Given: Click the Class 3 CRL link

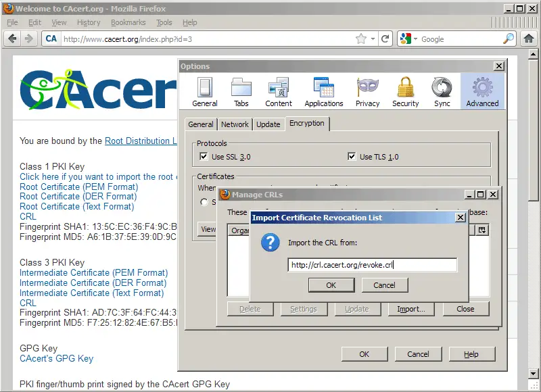Looking at the screenshot, I should [28, 303].
